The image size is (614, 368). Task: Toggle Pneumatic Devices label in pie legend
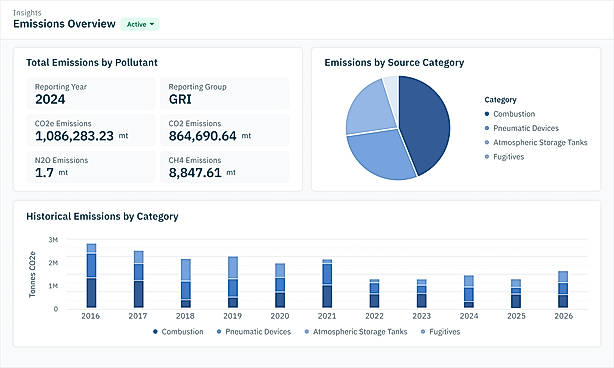[x=526, y=128]
